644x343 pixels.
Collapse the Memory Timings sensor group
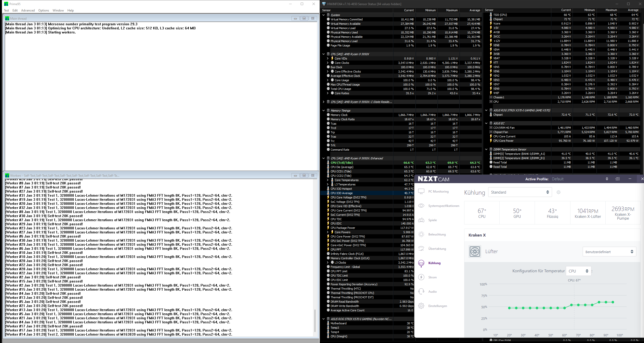(324, 111)
